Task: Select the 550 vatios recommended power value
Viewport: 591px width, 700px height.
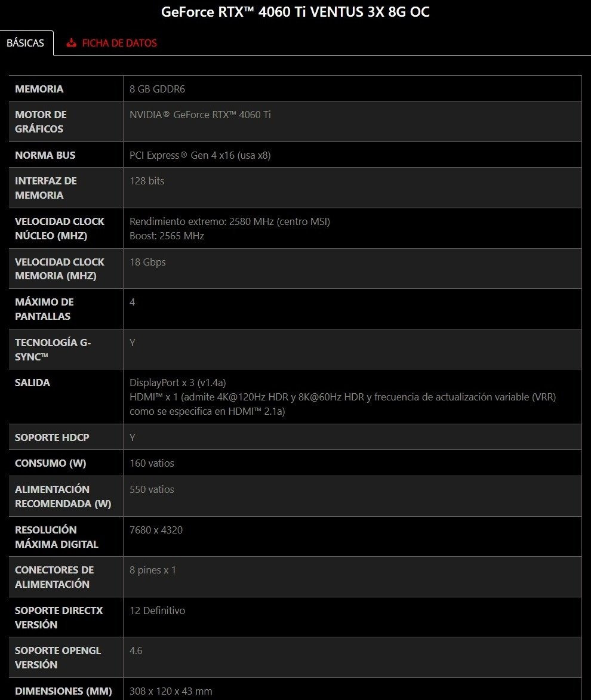Action: (x=152, y=489)
